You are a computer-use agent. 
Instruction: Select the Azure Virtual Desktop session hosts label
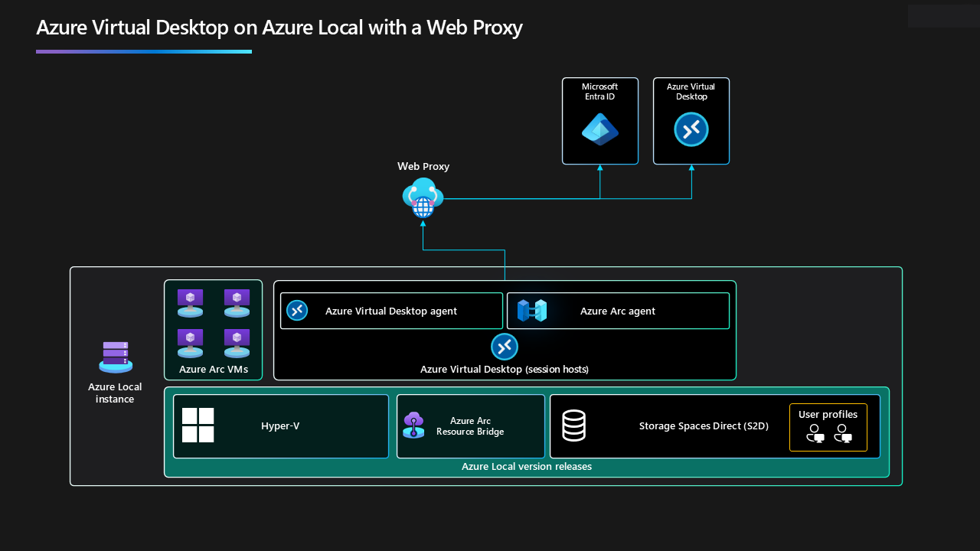coord(505,369)
